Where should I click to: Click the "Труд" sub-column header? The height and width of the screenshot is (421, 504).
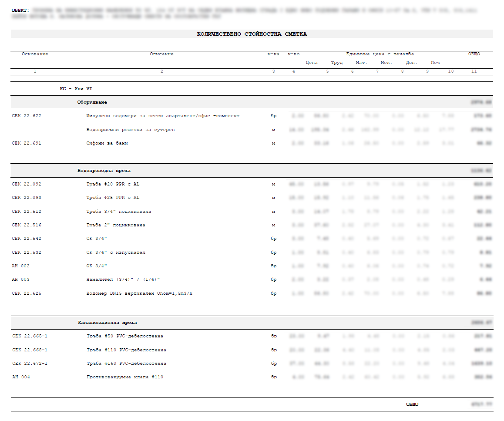coord(336,63)
